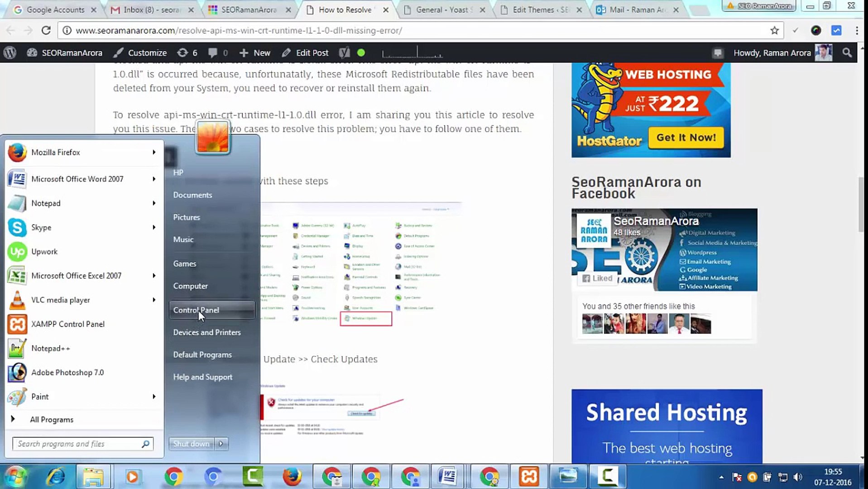The width and height of the screenshot is (868, 489).
Task: Open XAMPP icon on the taskbar
Action: tap(529, 477)
